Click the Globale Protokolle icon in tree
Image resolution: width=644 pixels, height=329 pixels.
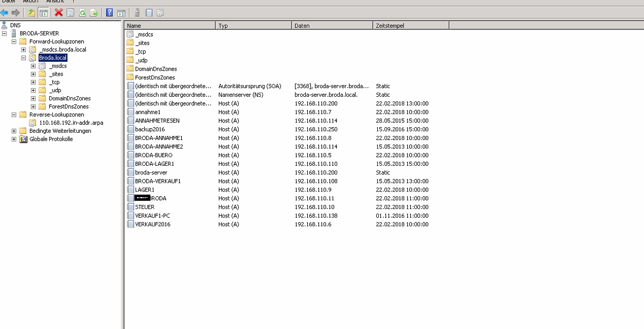24,139
